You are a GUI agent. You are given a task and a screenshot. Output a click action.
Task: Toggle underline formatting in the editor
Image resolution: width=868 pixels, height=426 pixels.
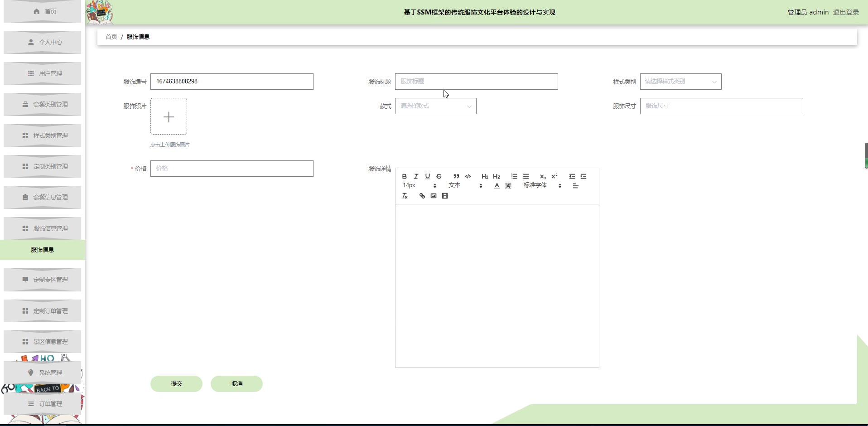[427, 176]
